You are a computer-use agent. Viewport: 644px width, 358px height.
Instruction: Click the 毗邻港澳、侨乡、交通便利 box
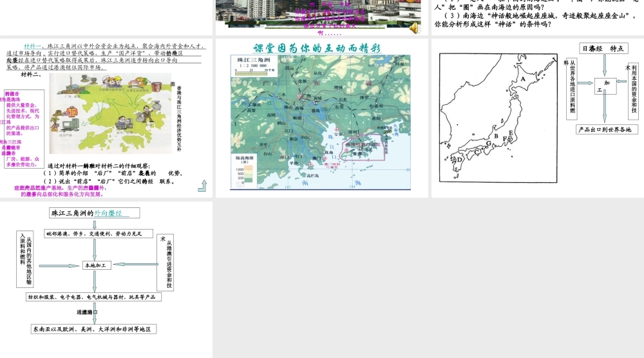[99, 234]
